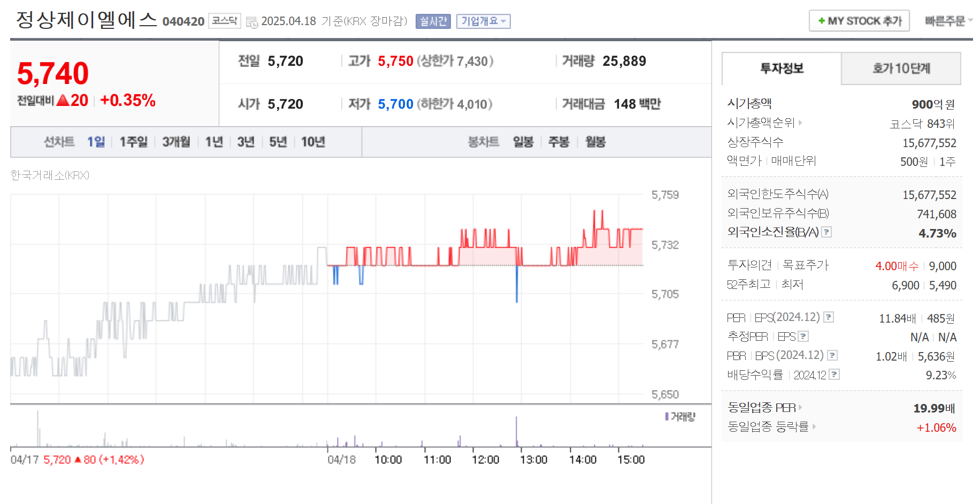Click the green plus icon in MY STOCK 추가

point(821,21)
